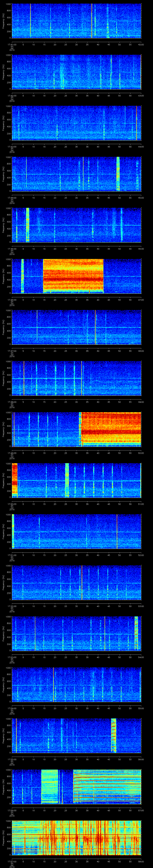Image resolution: width=153 pixels, height=868 pixels.
Task: Click the 17:43:00 start time label
Action: [12, 146]
